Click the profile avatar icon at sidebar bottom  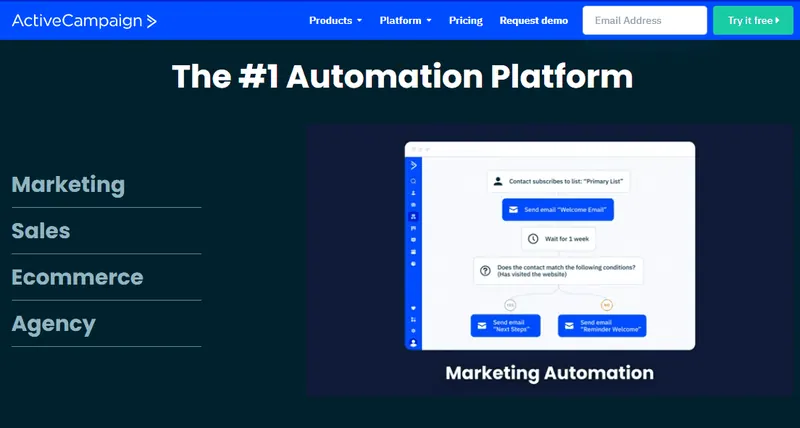pyautogui.click(x=413, y=343)
